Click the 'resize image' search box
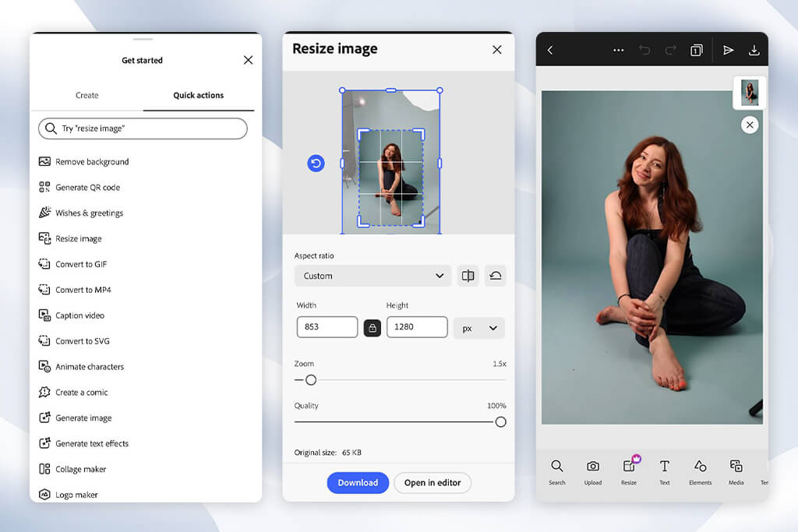 coord(143,129)
